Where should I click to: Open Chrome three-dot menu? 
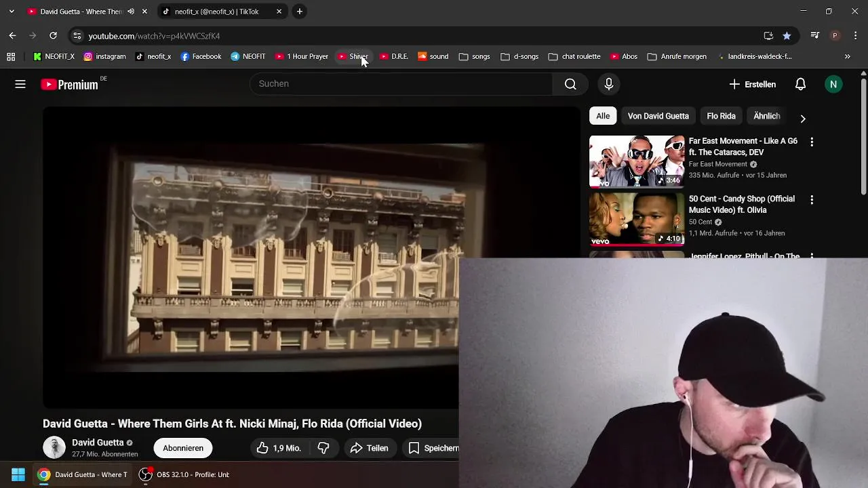point(855,36)
